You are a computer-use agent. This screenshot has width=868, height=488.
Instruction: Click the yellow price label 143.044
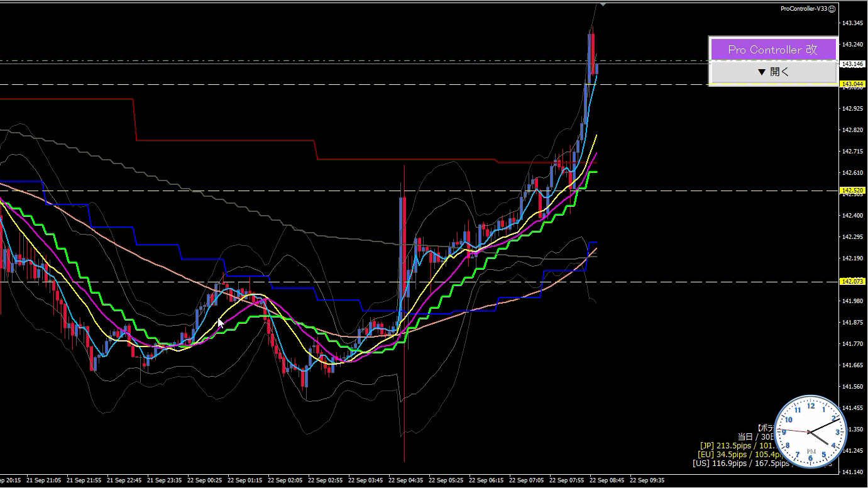852,84
